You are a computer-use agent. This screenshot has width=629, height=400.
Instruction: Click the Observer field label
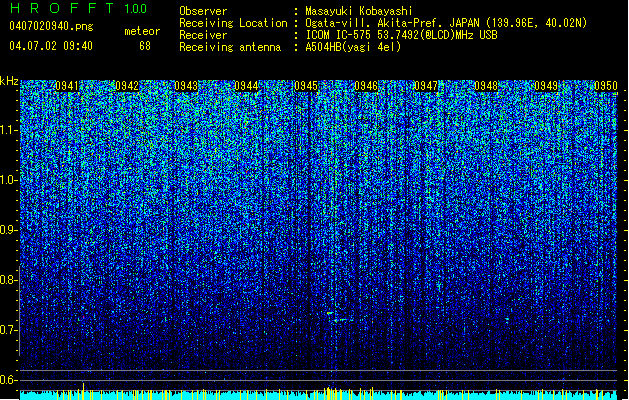tap(203, 11)
